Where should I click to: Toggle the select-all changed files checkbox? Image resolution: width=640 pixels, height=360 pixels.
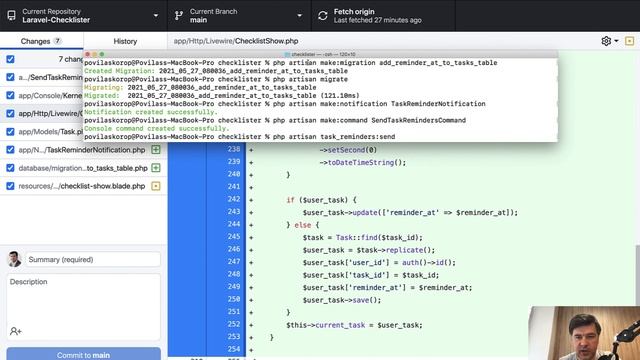pyautogui.click(x=10, y=59)
